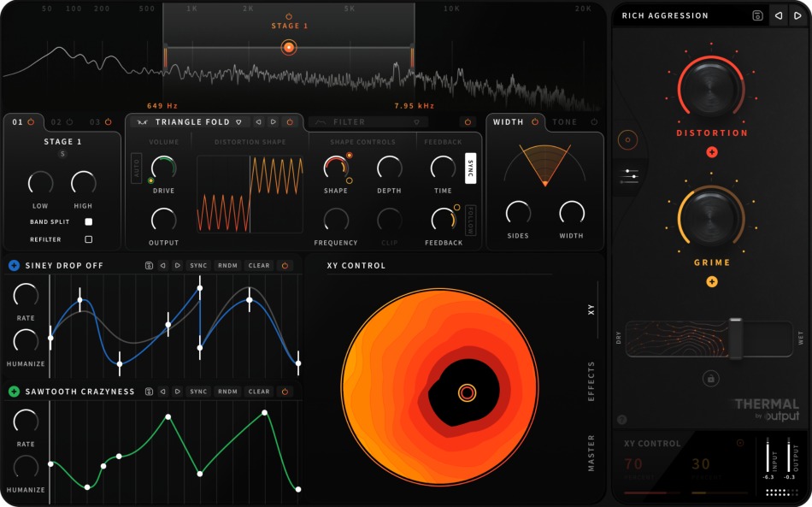Toggle the Triangle Fold power icon
The width and height of the screenshot is (812, 507).
point(290,121)
